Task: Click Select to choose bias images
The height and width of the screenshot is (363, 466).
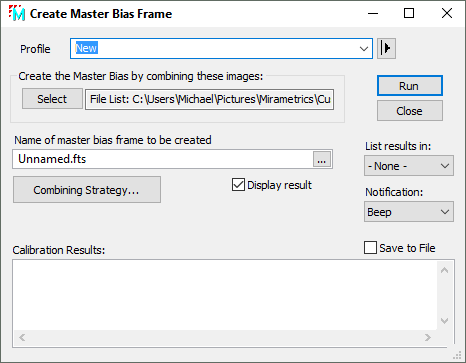Action: coord(52,99)
